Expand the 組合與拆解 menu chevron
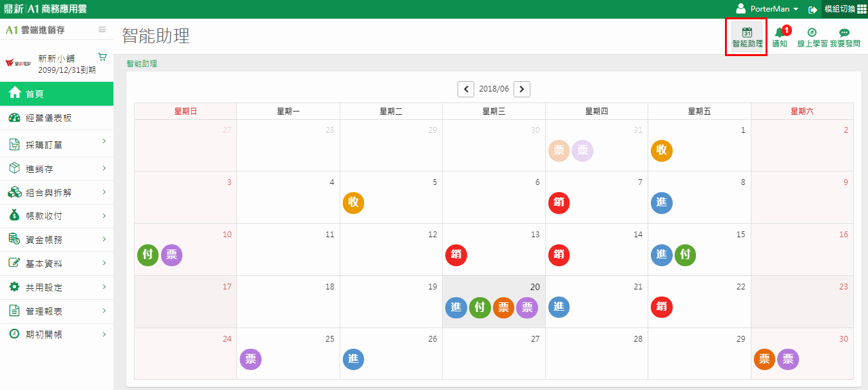This screenshot has width=868, height=390. (104, 192)
